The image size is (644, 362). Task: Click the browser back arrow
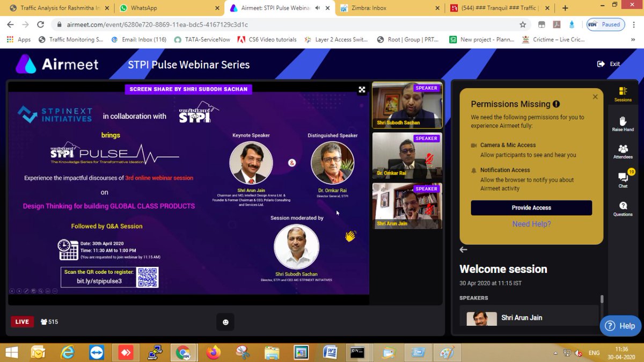(11, 25)
